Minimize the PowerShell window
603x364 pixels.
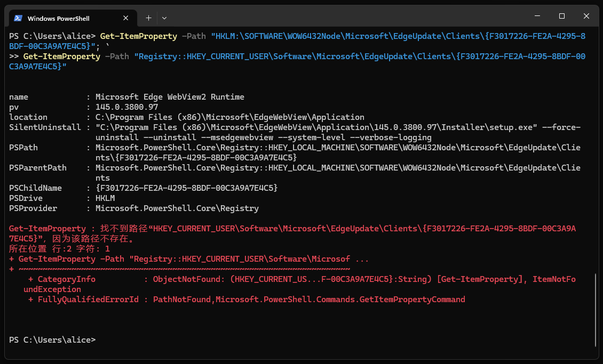537,16
